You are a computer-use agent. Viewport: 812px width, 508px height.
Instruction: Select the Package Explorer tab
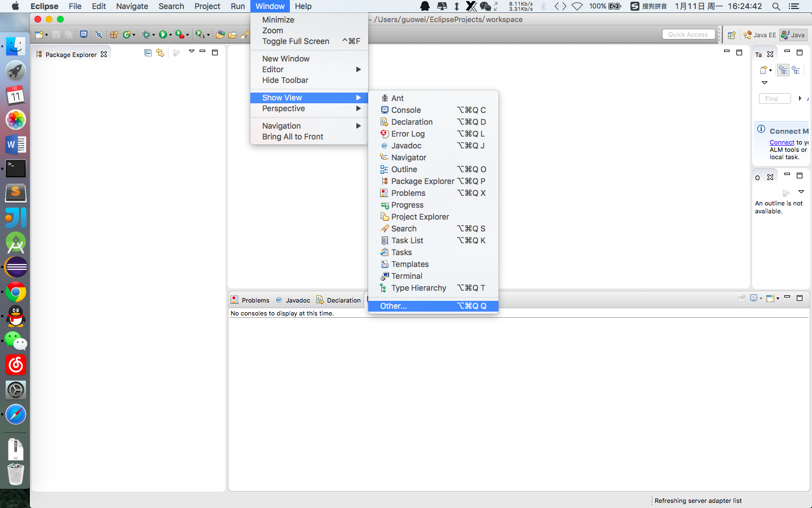pos(72,55)
